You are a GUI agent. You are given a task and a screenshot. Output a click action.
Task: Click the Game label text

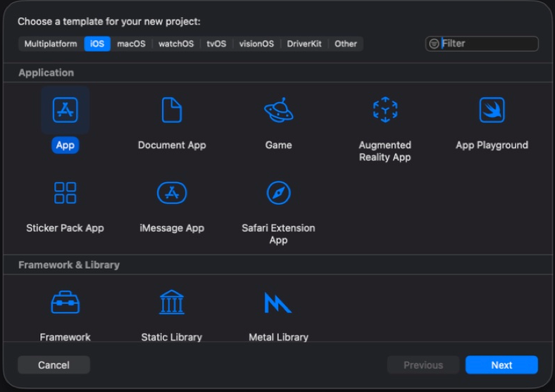tap(279, 145)
